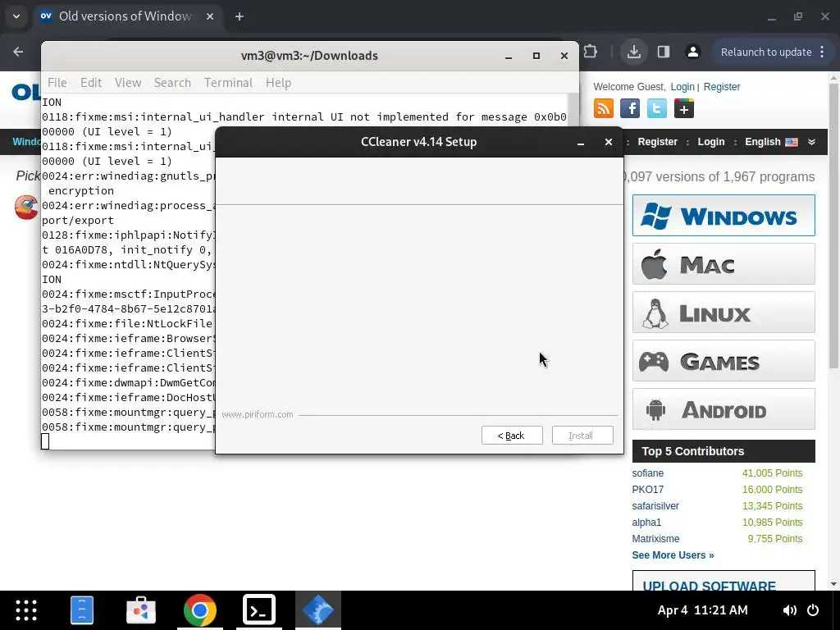Minimize the CCleaner v4.14 Setup window
Viewport: 840px width, 630px height.
click(581, 143)
